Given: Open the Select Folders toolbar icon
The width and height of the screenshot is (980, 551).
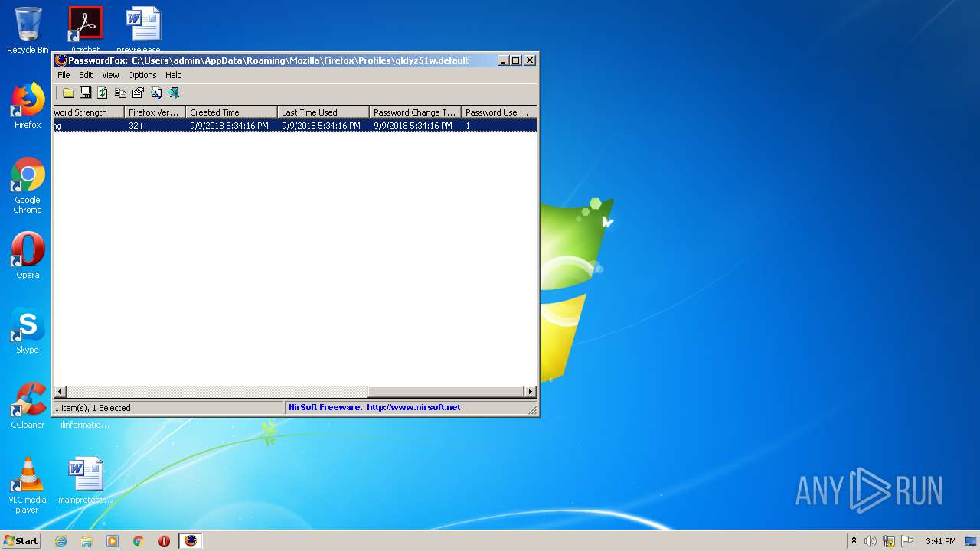Looking at the screenshot, I should [x=68, y=93].
